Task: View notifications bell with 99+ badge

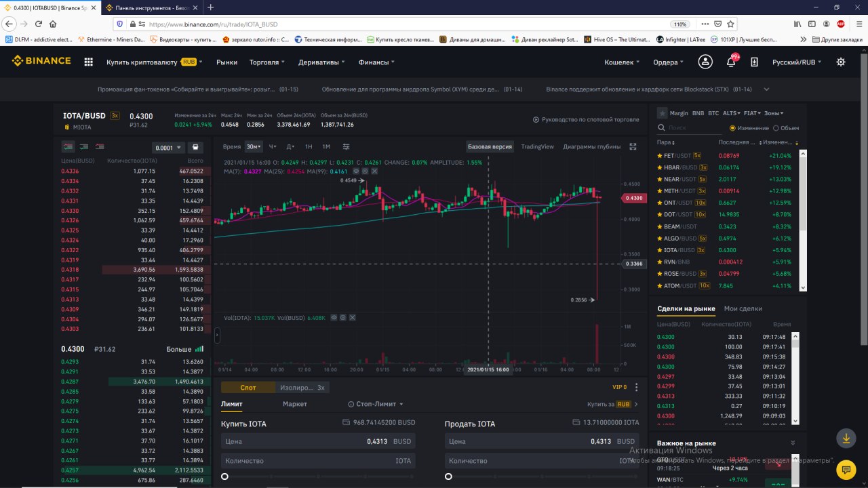Action: tap(731, 62)
